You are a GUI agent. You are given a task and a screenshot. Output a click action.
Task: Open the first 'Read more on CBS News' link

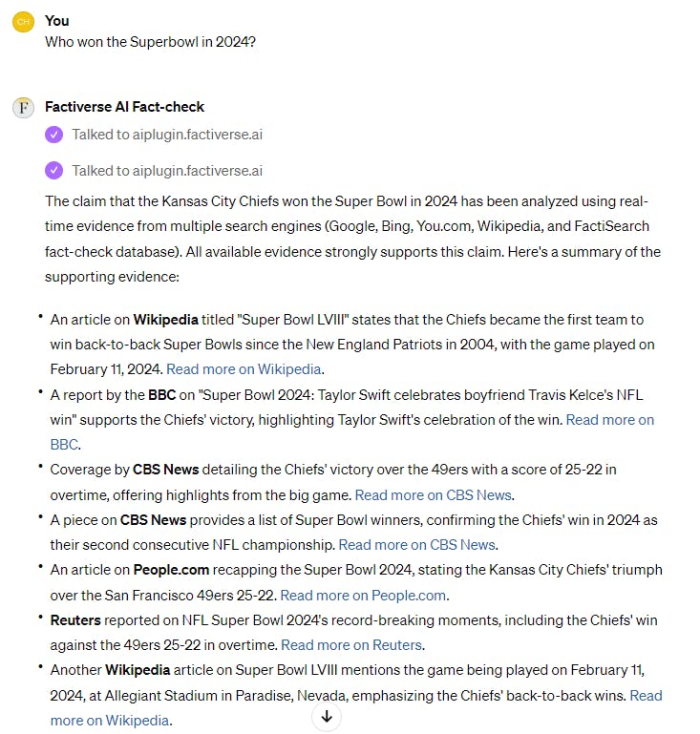tap(434, 495)
